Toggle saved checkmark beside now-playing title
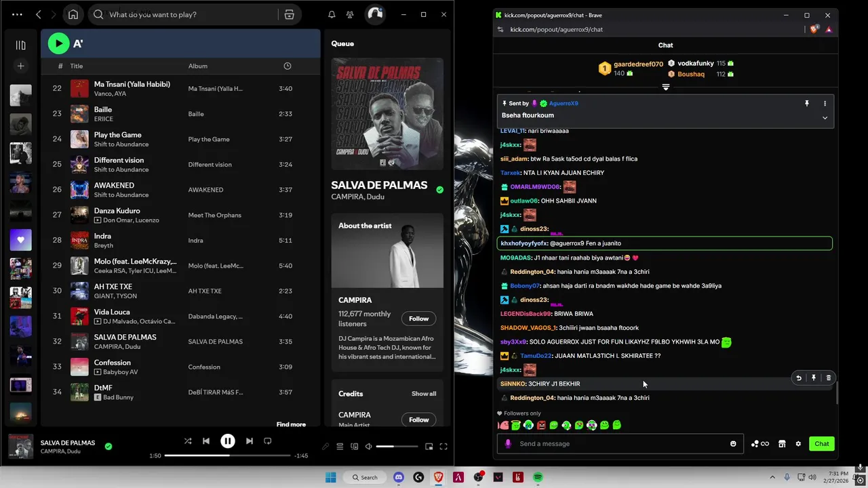This screenshot has width=868, height=488. 108,447
